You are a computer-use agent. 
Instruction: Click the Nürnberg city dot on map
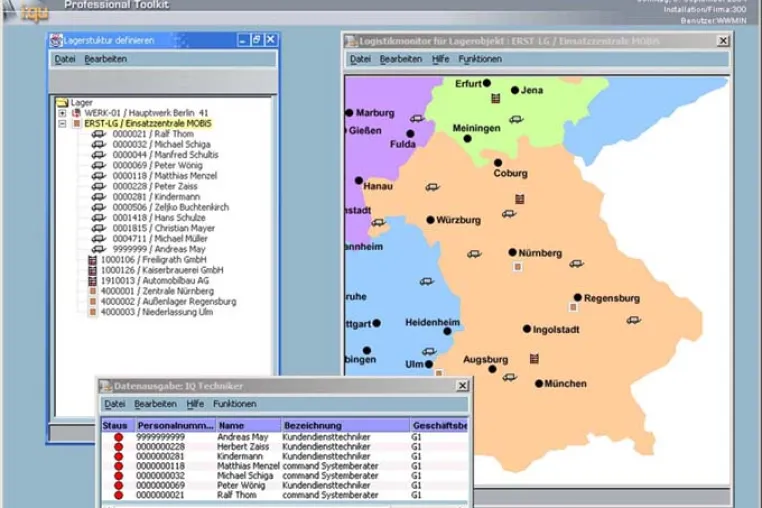tap(512, 252)
